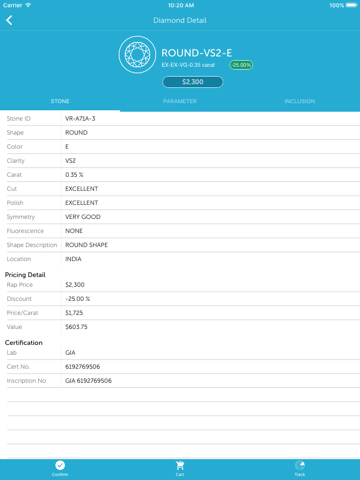Image resolution: width=360 pixels, height=480 pixels.
Task: Tap the Wi-Fi status icon
Action: point(28,5)
